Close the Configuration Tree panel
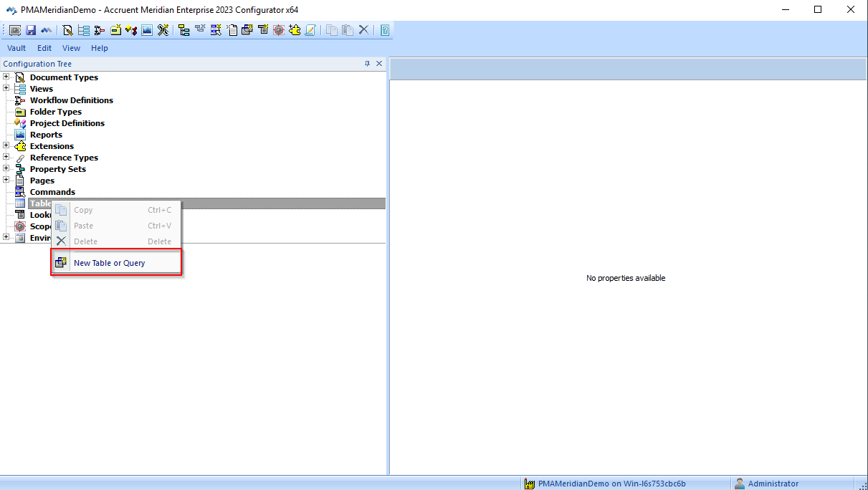This screenshot has height=490, width=868. click(379, 64)
